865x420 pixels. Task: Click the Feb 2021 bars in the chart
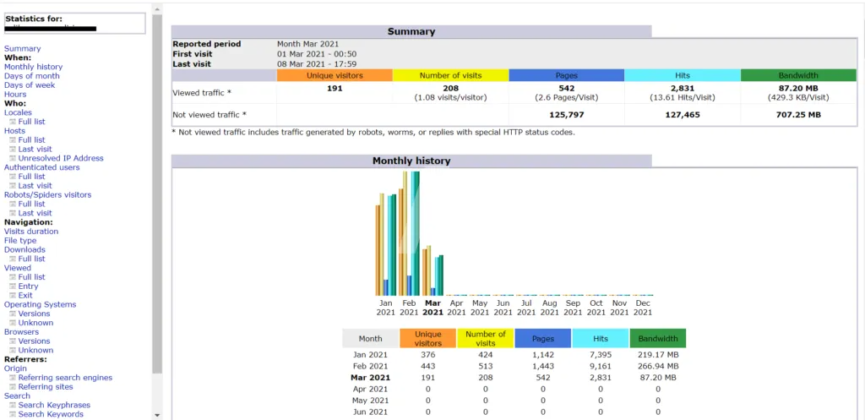click(x=410, y=235)
